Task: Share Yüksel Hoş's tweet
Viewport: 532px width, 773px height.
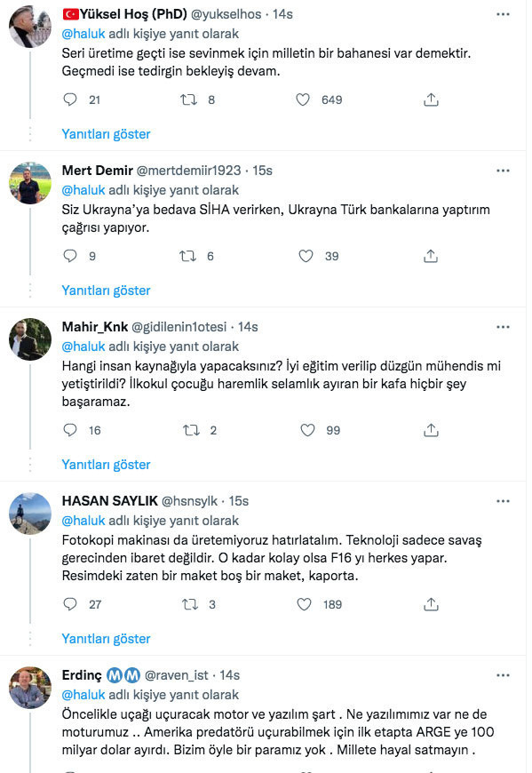Action: tap(431, 100)
